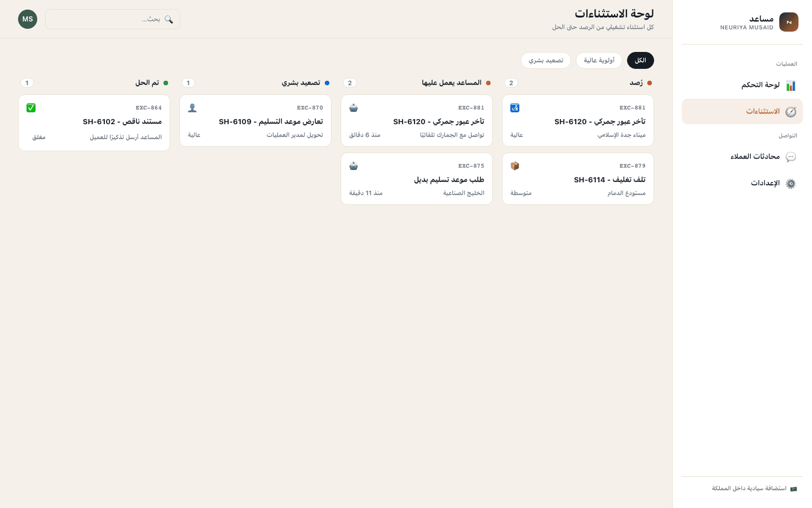Filter by تصعيد بشري chip
Viewport: 812px width, 508px height.
pyautogui.click(x=546, y=60)
